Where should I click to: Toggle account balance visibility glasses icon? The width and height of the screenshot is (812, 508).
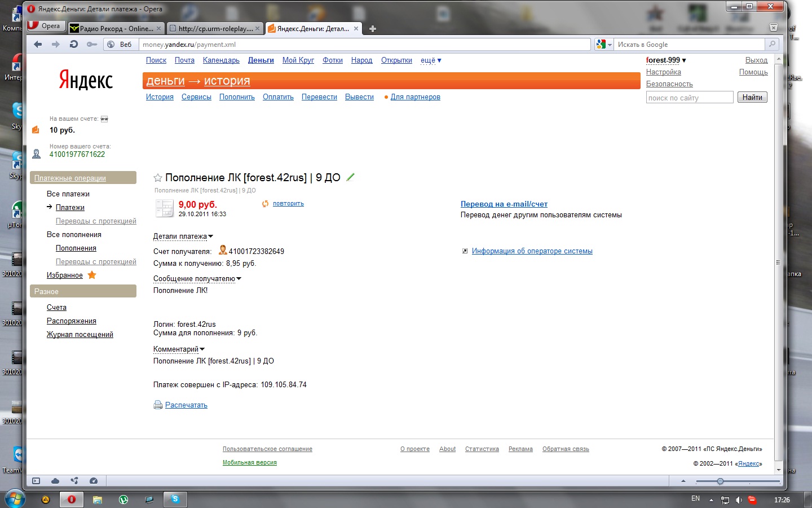(104, 119)
